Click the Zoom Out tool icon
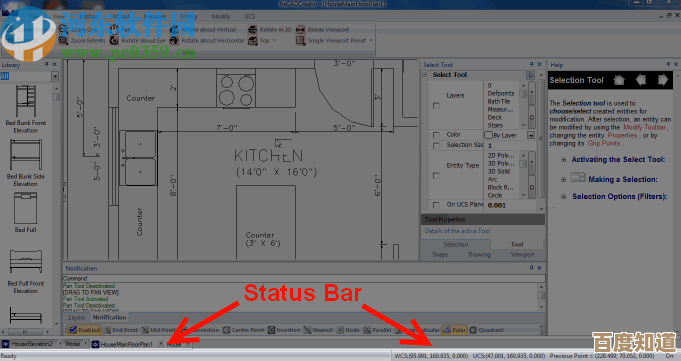Image resolution: width=681 pixels, height=361 pixels. pos(63,30)
